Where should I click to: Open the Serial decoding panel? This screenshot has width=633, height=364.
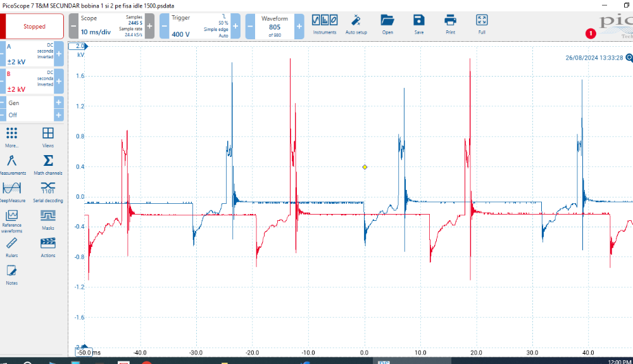48,191
